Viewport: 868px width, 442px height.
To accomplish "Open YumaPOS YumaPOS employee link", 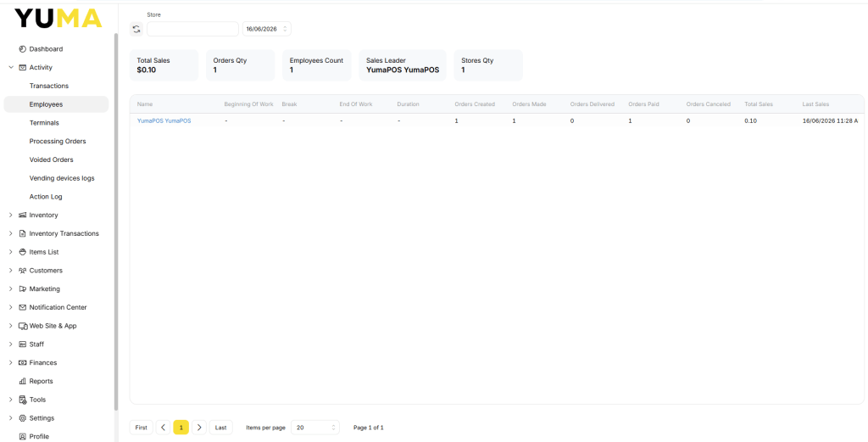I will [x=164, y=120].
